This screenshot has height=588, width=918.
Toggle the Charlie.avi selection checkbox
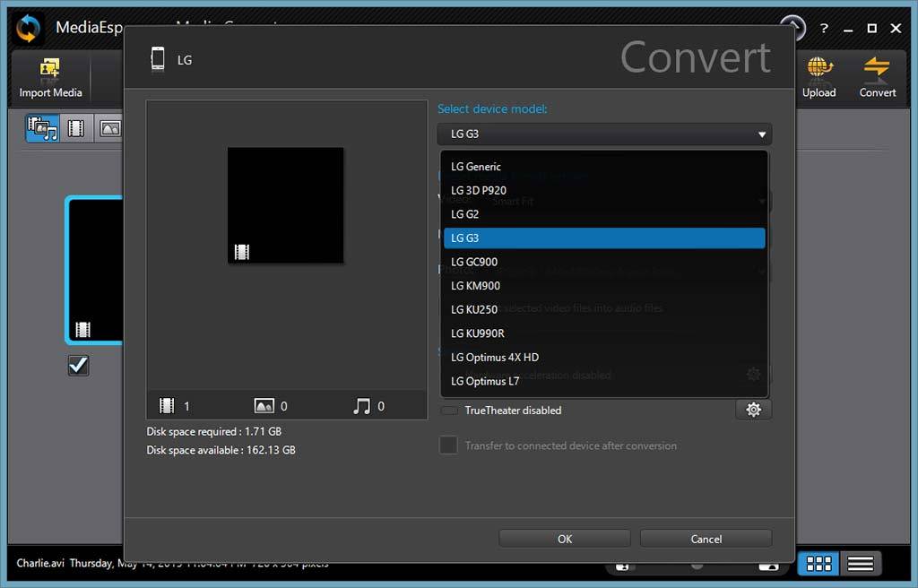coord(78,366)
